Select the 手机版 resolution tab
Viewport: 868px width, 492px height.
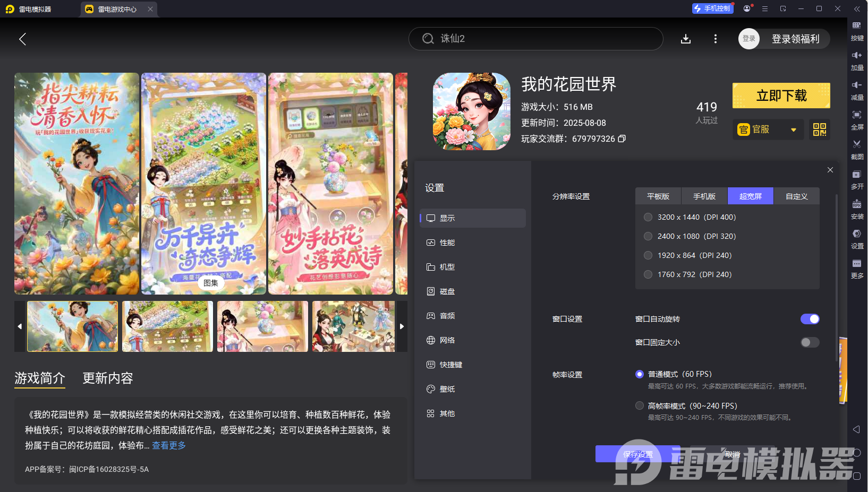[x=704, y=196]
